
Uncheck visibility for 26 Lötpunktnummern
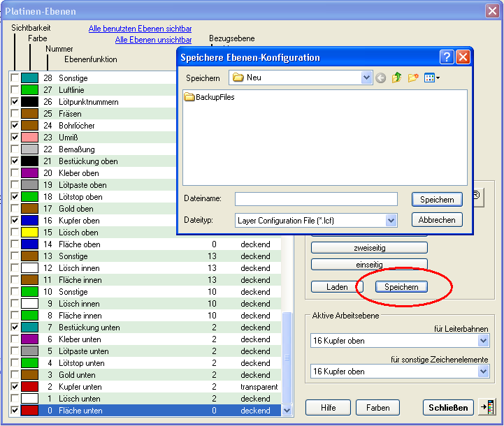click(15, 101)
